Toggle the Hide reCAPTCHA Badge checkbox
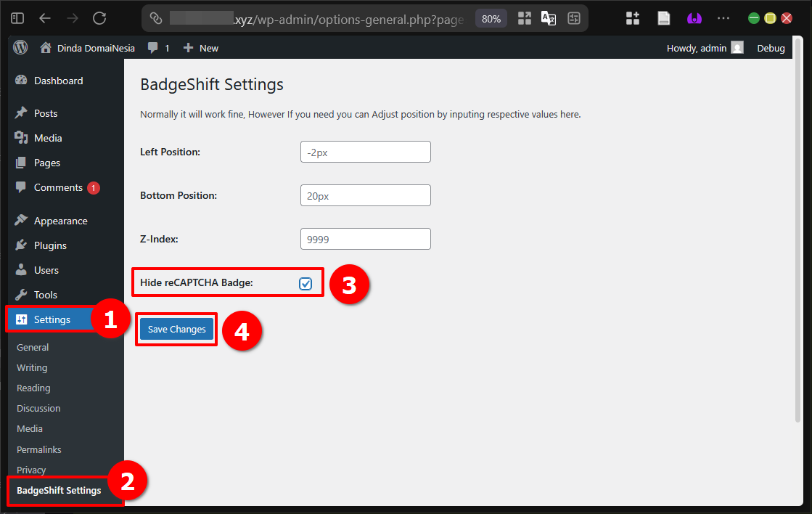Image resolution: width=812 pixels, height=514 pixels. tap(305, 283)
